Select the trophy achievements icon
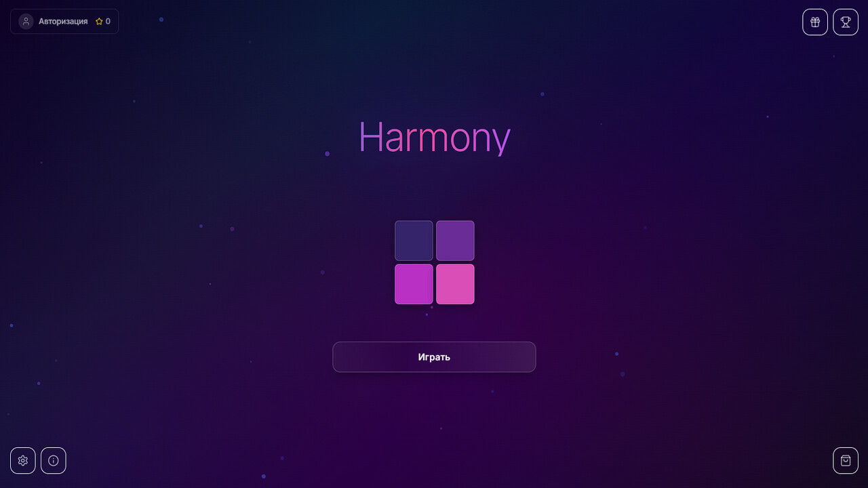 coord(845,22)
